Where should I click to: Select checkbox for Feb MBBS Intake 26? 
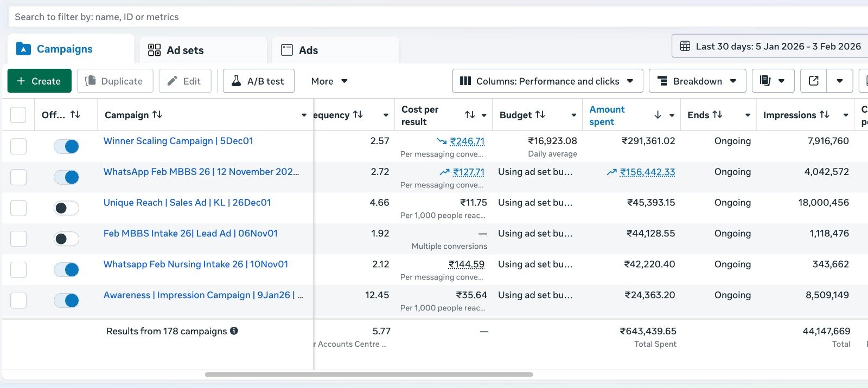(18, 239)
